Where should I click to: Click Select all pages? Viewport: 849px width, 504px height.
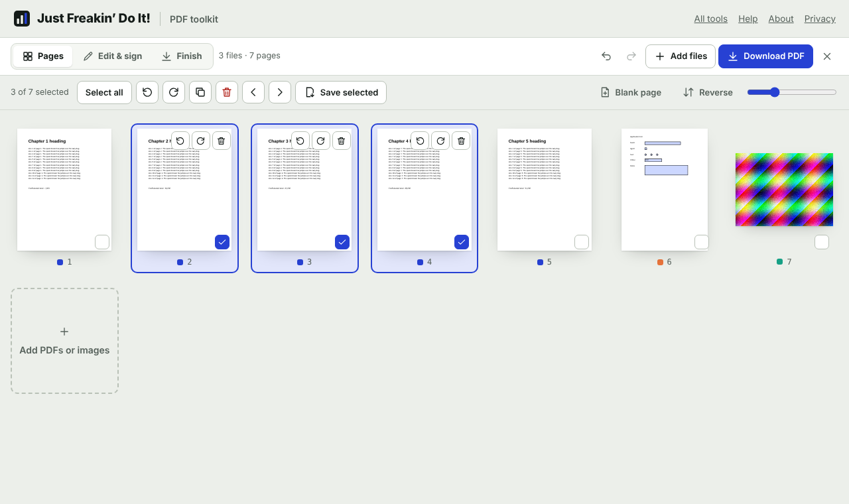coord(104,92)
